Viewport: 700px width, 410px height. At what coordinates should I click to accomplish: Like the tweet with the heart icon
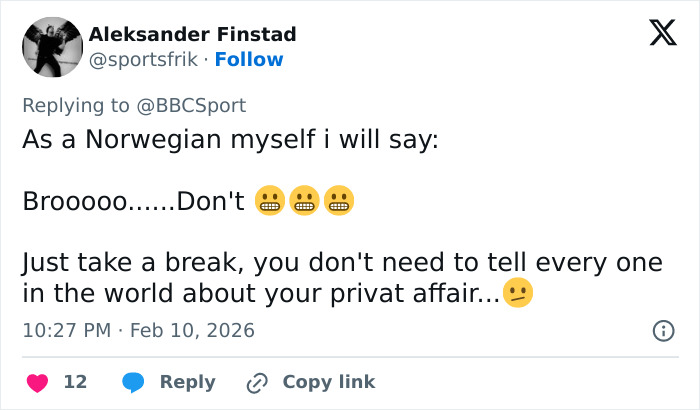click(x=37, y=382)
